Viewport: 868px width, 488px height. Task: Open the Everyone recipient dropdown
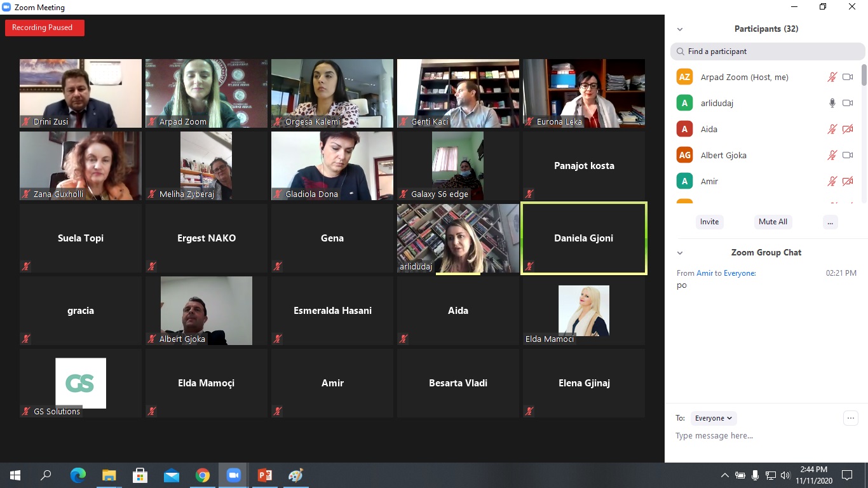point(714,418)
